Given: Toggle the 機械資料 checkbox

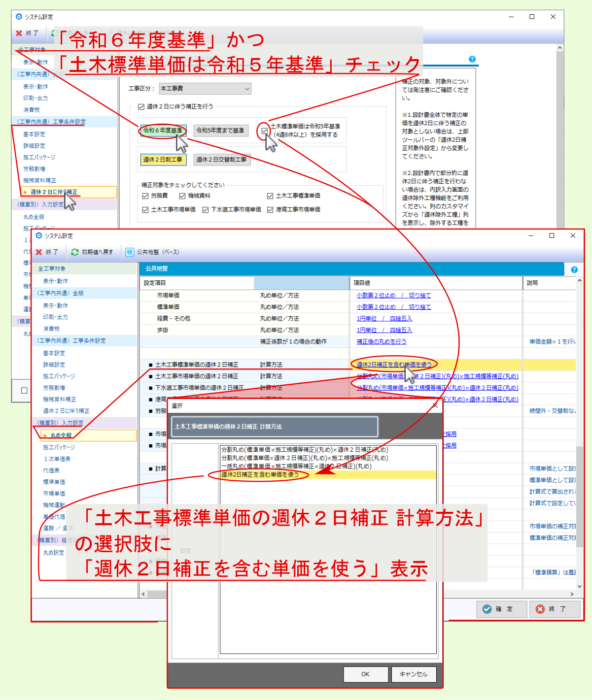Looking at the screenshot, I should point(182,196).
